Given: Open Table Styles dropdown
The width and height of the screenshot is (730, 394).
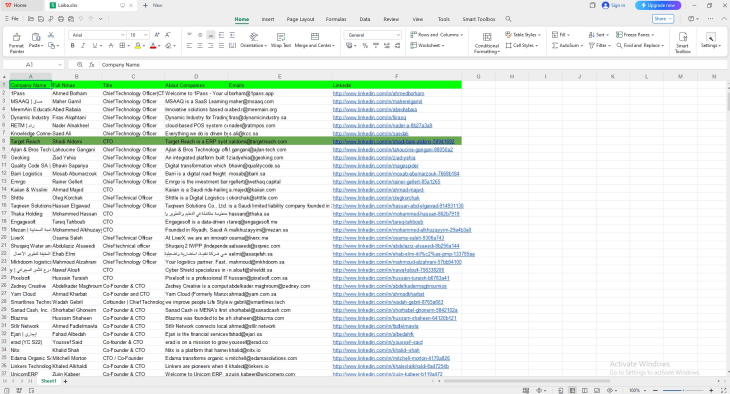Looking at the screenshot, I should coord(523,35).
